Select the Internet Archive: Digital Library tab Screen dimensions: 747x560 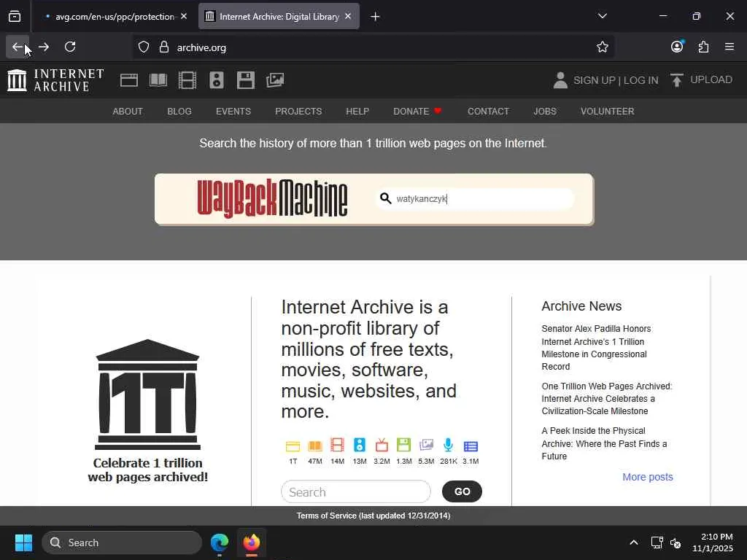point(279,17)
